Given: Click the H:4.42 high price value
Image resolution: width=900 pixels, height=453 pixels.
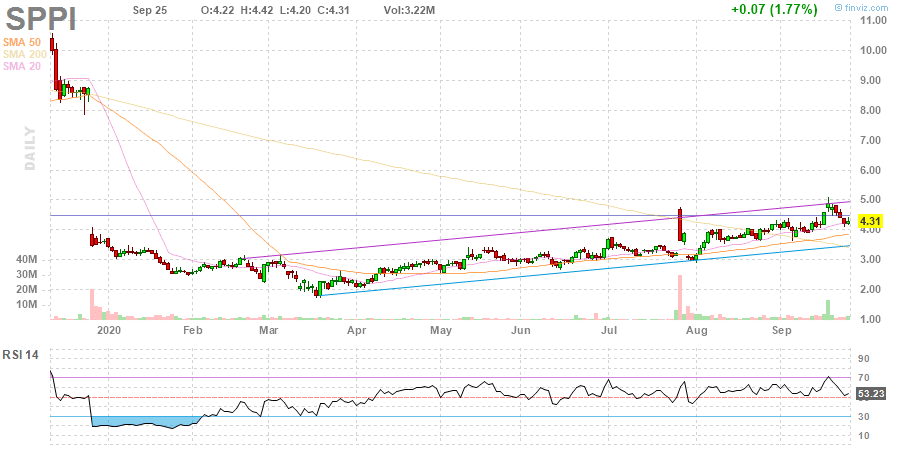Looking at the screenshot, I should [257, 10].
